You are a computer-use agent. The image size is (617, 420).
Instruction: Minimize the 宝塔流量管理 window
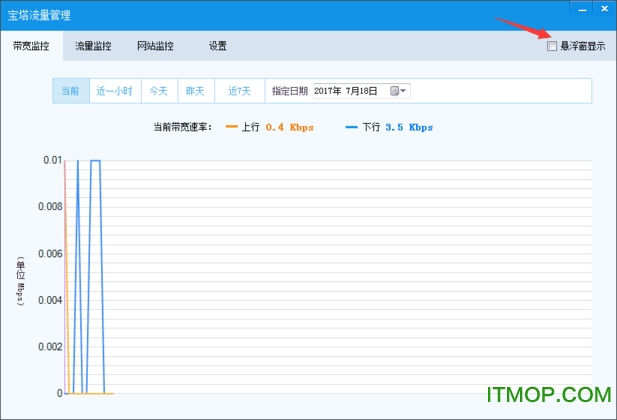tap(582, 9)
